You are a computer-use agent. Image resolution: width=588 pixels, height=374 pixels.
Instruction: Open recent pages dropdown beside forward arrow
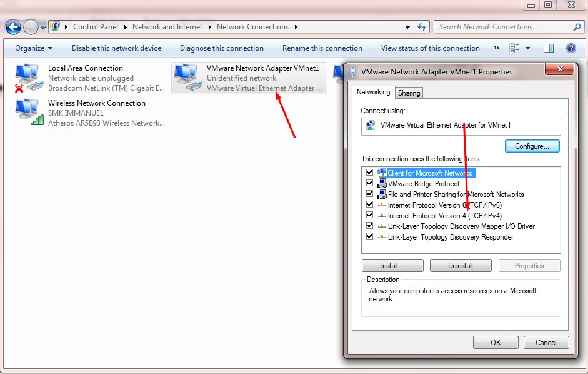pyautogui.click(x=43, y=27)
